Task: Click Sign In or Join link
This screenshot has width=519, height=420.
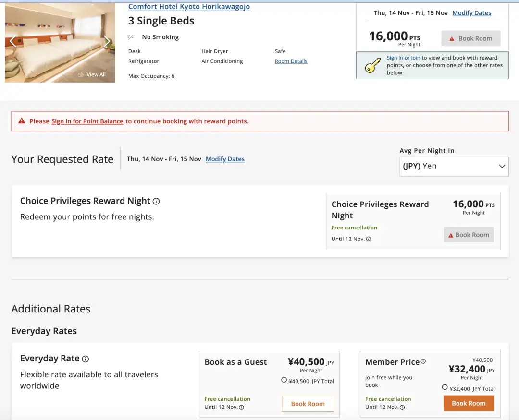Action: (x=403, y=58)
